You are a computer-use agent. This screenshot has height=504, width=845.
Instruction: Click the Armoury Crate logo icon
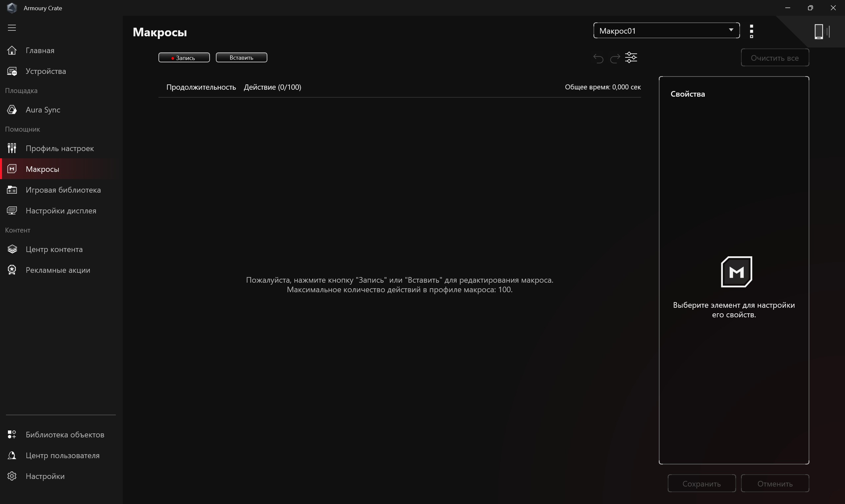[12, 8]
